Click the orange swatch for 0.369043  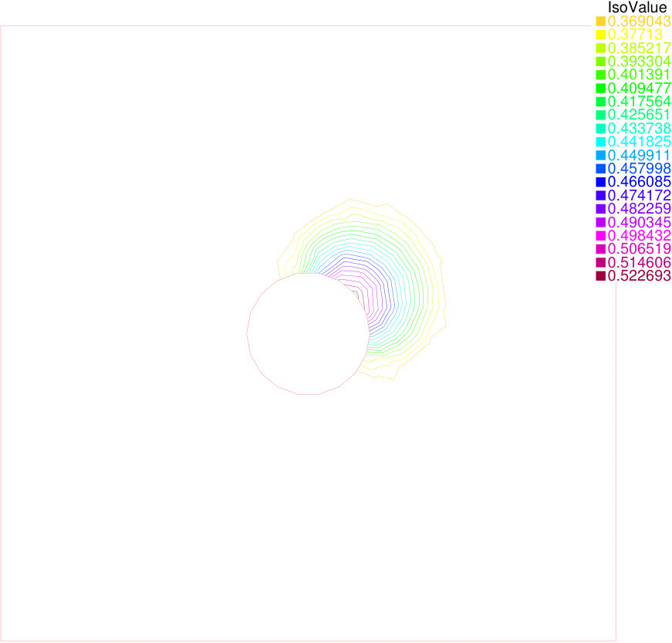click(x=600, y=21)
